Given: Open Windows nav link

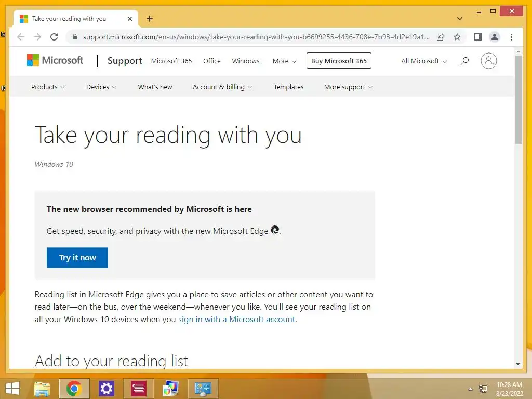Looking at the screenshot, I should pos(246,61).
